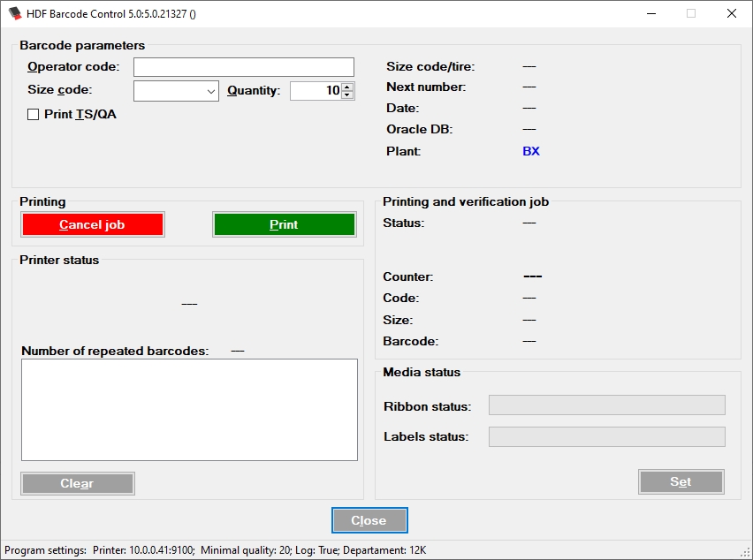Click the Labels status progress bar
The height and width of the screenshot is (560, 753).
607,436
